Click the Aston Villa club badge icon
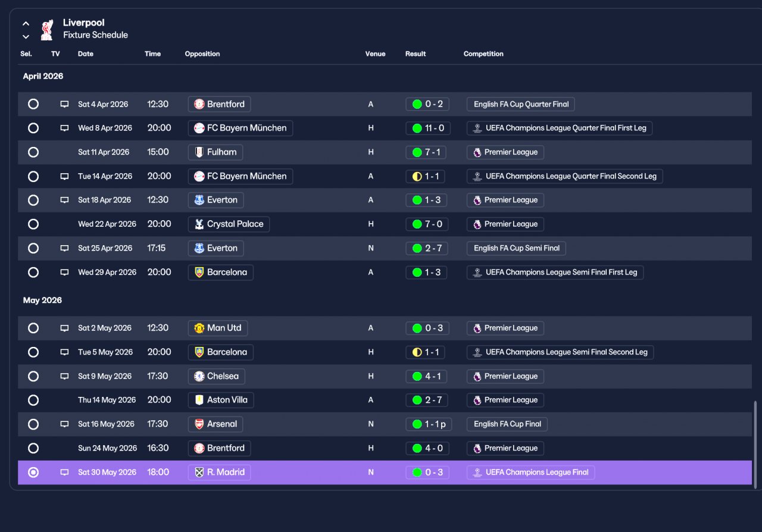762x532 pixels. tap(199, 400)
